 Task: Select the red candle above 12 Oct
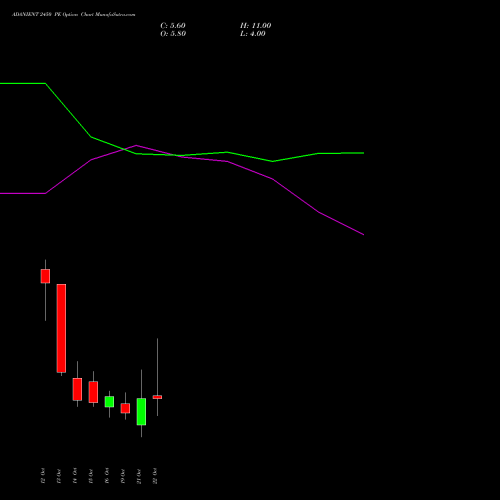click(x=45, y=276)
